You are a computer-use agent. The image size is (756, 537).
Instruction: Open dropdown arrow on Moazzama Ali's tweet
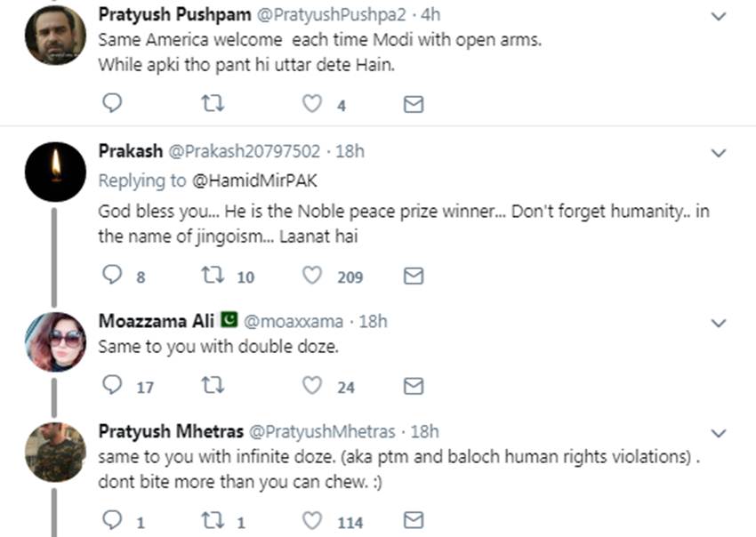pos(719,323)
